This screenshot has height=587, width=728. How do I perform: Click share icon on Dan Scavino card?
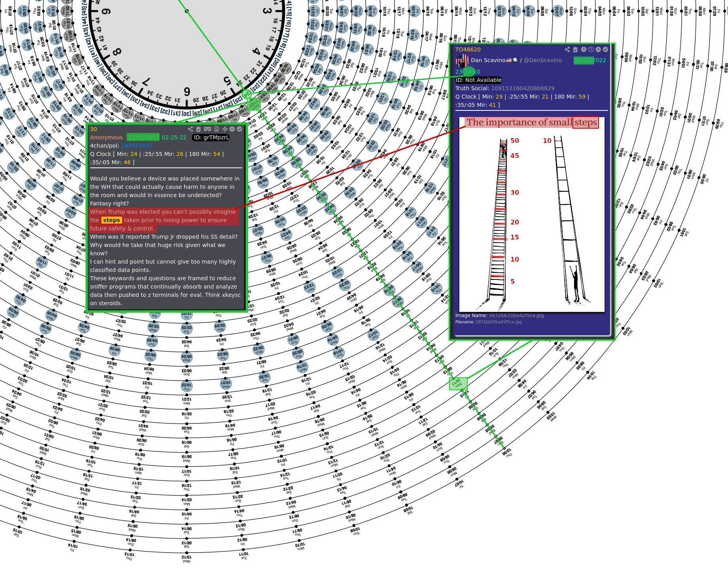coord(567,49)
